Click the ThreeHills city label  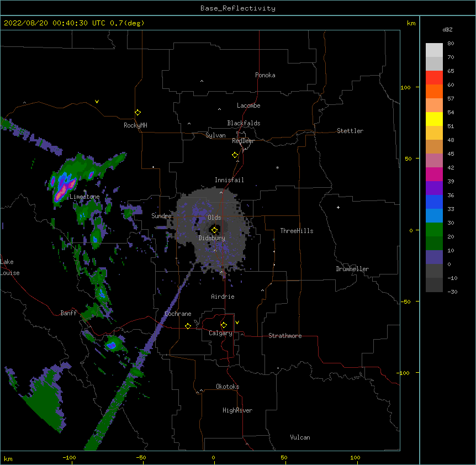pos(297,231)
